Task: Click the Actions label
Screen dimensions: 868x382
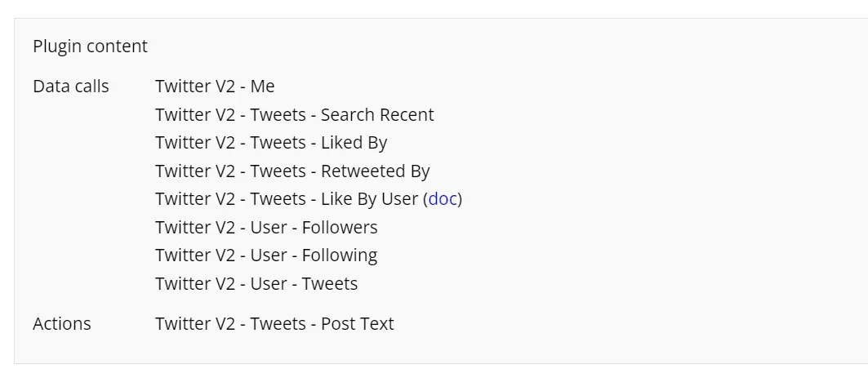Action: point(62,323)
